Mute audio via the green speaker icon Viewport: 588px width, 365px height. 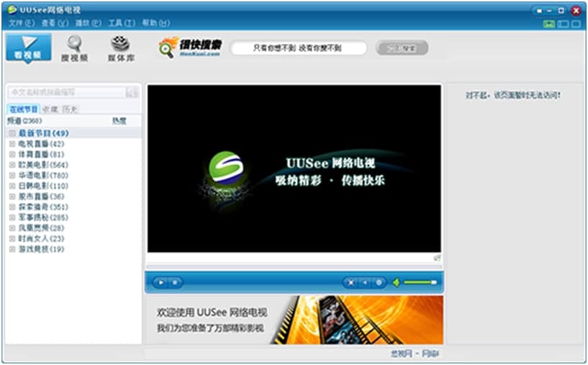tap(396, 282)
